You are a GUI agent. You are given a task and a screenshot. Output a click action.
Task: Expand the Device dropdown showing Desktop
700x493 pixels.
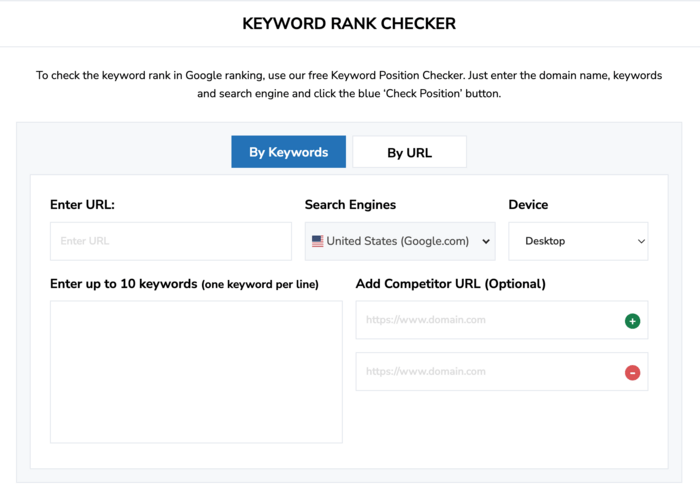point(578,241)
